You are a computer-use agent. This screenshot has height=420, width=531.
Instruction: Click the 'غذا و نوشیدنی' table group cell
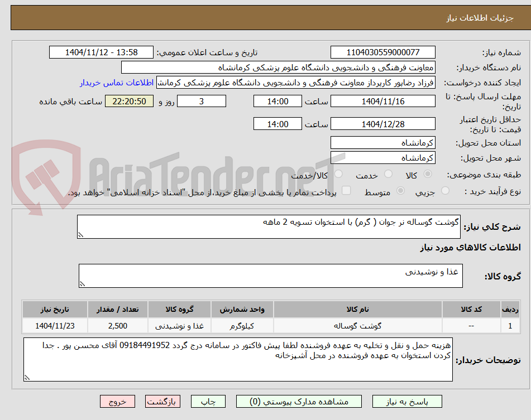pyautogui.click(x=179, y=326)
